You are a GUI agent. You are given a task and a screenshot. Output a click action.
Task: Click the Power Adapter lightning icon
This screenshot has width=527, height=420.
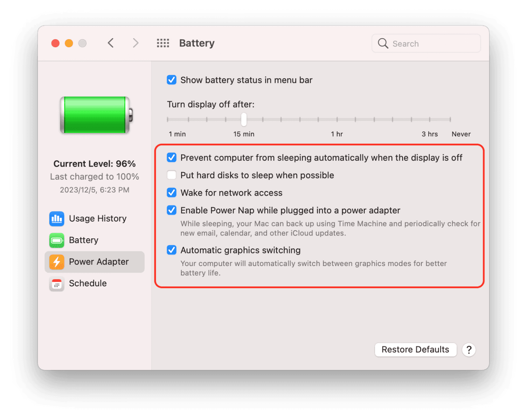56,262
